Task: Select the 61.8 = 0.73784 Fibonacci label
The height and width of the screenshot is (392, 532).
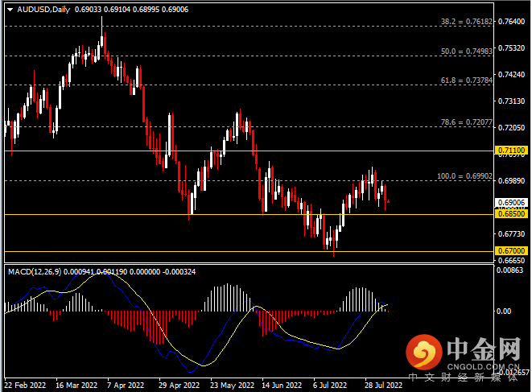Action: coord(467,80)
